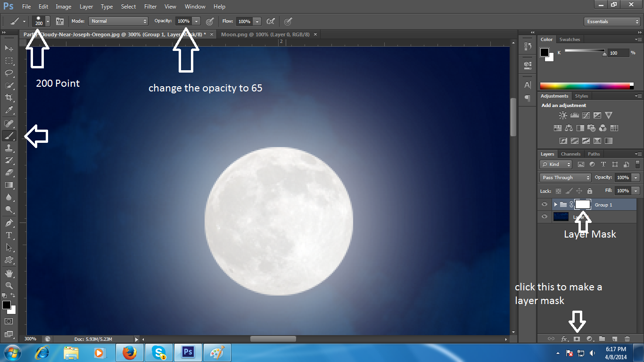644x362 pixels.
Task: Open the Pass Through blend mode dropdown
Action: pos(565,177)
